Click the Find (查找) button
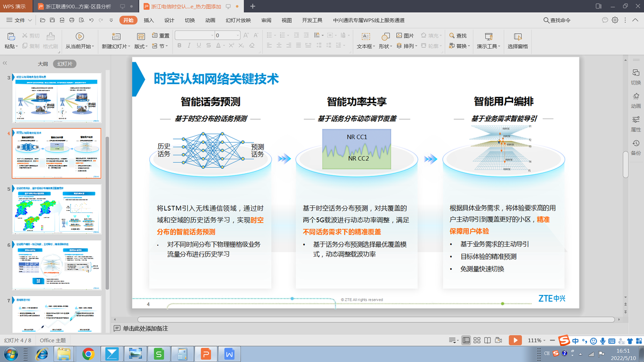 click(x=458, y=36)
